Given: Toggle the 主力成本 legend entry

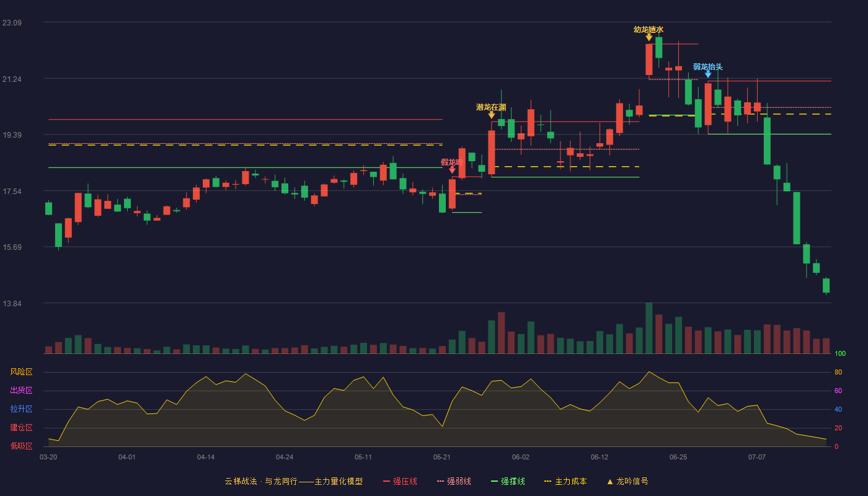Looking at the screenshot, I should [x=565, y=481].
